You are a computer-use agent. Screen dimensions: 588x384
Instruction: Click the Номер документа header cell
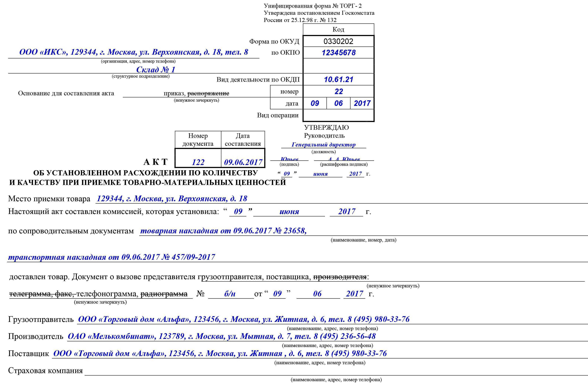pyautogui.click(x=198, y=140)
